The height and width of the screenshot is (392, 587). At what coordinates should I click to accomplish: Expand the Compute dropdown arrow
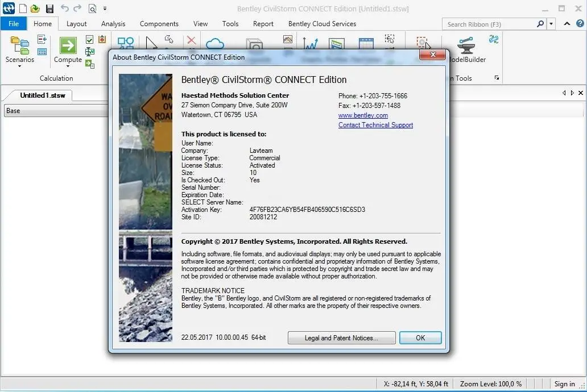pyautogui.click(x=68, y=66)
